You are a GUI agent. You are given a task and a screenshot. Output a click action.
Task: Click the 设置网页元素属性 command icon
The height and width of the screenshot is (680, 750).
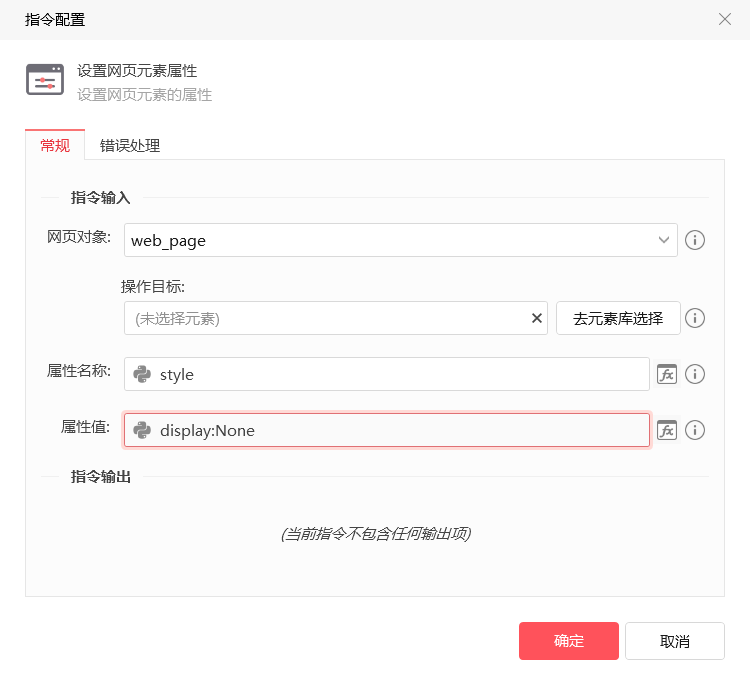pyautogui.click(x=45, y=80)
